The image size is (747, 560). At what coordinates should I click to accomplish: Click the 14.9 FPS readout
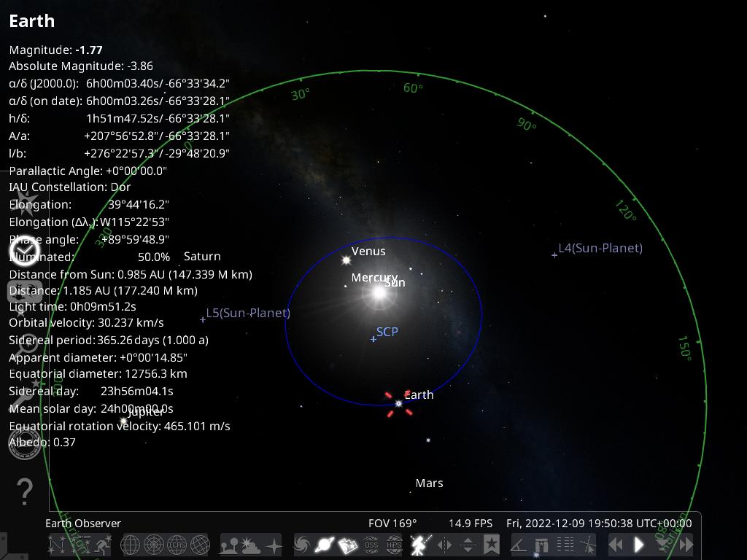click(471, 524)
